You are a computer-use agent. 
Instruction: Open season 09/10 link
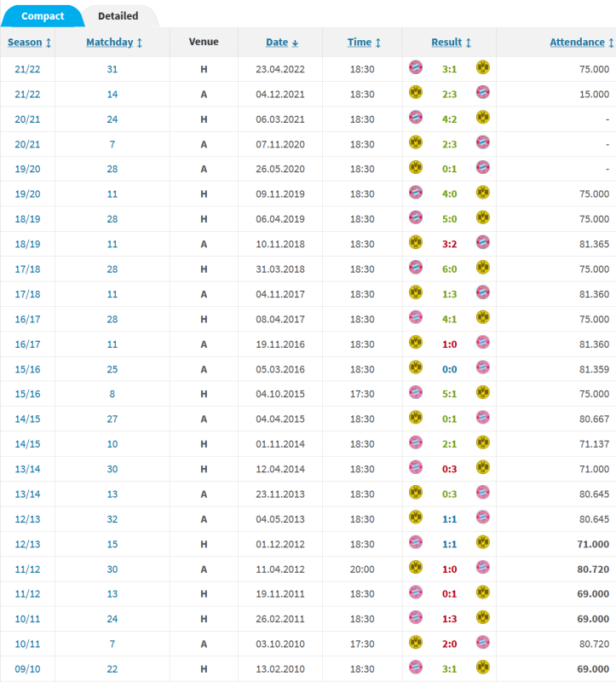27,669
